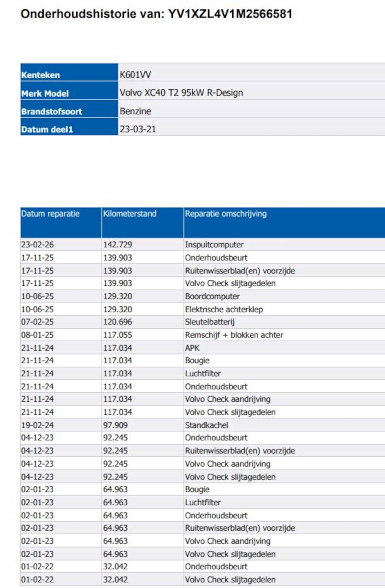Click the APK entry
The height and width of the screenshot is (588, 385).
pos(192,348)
